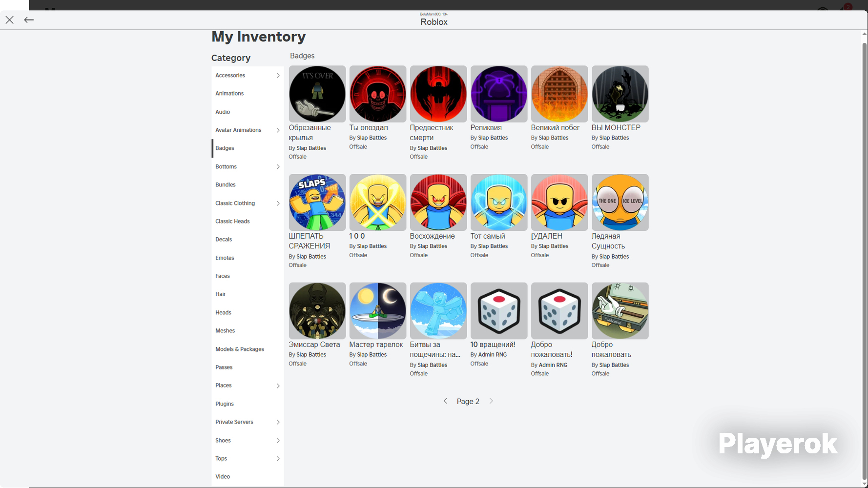
Task: Expand the Bottoms category chevron
Action: point(278,167)
